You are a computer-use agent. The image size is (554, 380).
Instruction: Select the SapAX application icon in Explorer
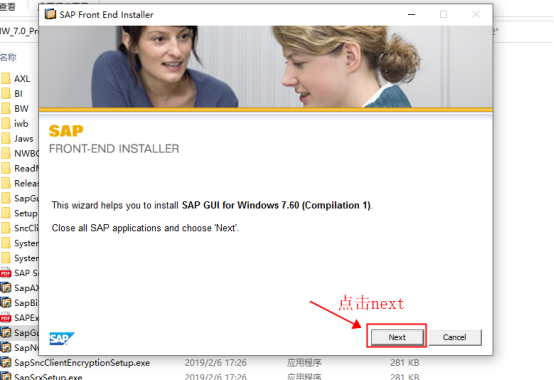[x=6, y=288]
